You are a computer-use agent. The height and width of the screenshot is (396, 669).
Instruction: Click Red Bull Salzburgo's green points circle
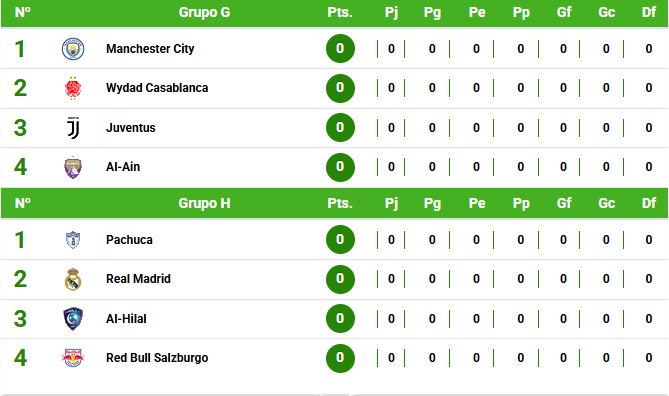[x=340, y=358]
